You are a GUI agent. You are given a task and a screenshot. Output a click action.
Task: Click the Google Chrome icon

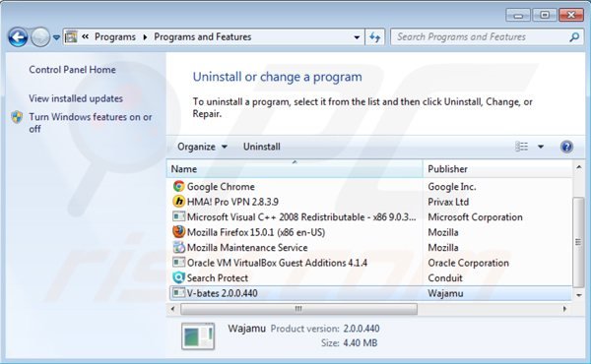[x=178, y=186]
